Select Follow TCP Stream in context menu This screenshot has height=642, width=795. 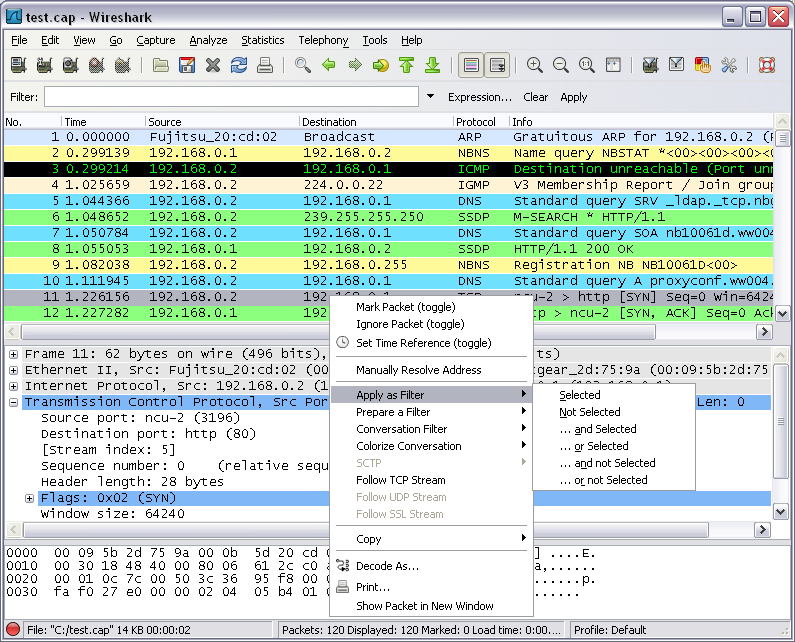point(400,480)
